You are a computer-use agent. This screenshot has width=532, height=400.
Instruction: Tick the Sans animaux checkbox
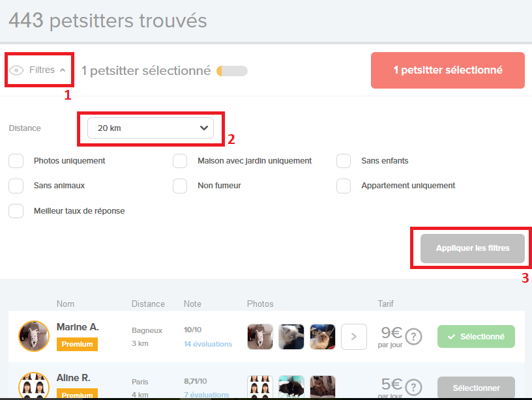click(x=16, y=186)
